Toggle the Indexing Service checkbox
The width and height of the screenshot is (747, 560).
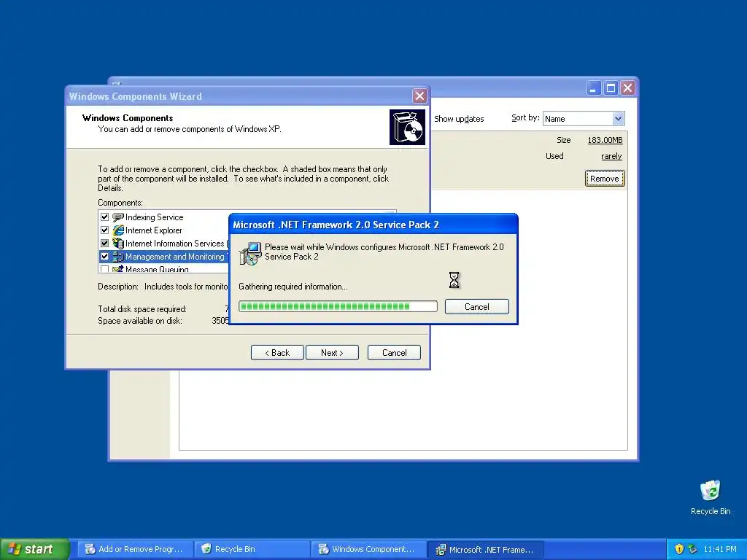pos(105,217)
